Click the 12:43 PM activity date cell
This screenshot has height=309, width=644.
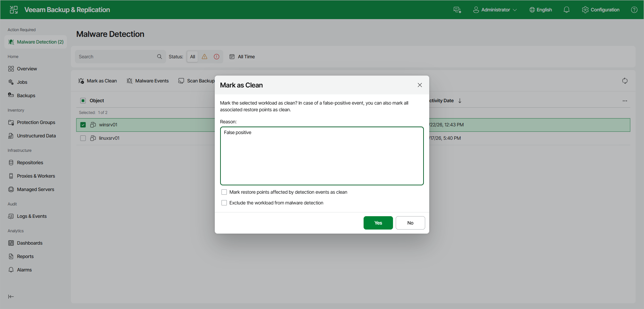(446, 125)
